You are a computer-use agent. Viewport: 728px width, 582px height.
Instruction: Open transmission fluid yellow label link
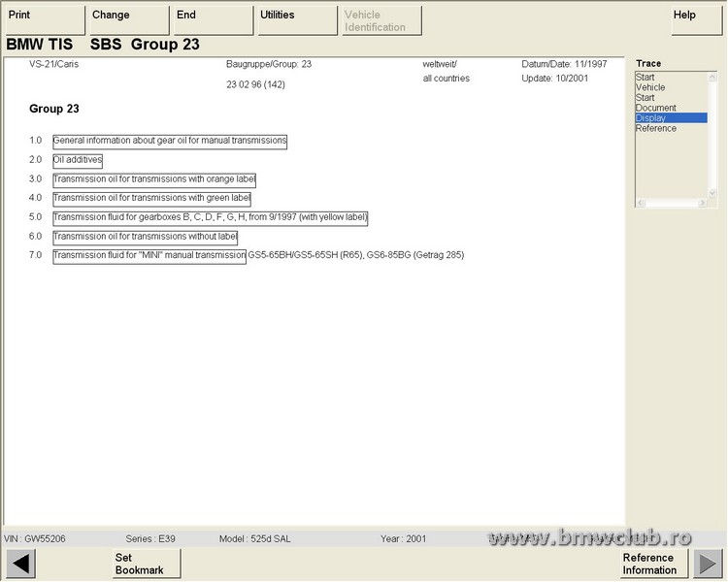coord(211,218)
